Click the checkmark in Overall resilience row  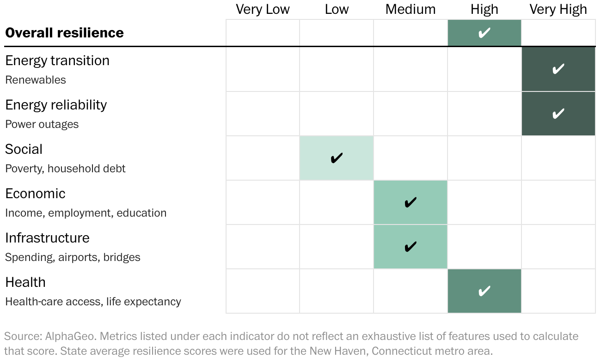pyautogui.click(x=484, y=33)
